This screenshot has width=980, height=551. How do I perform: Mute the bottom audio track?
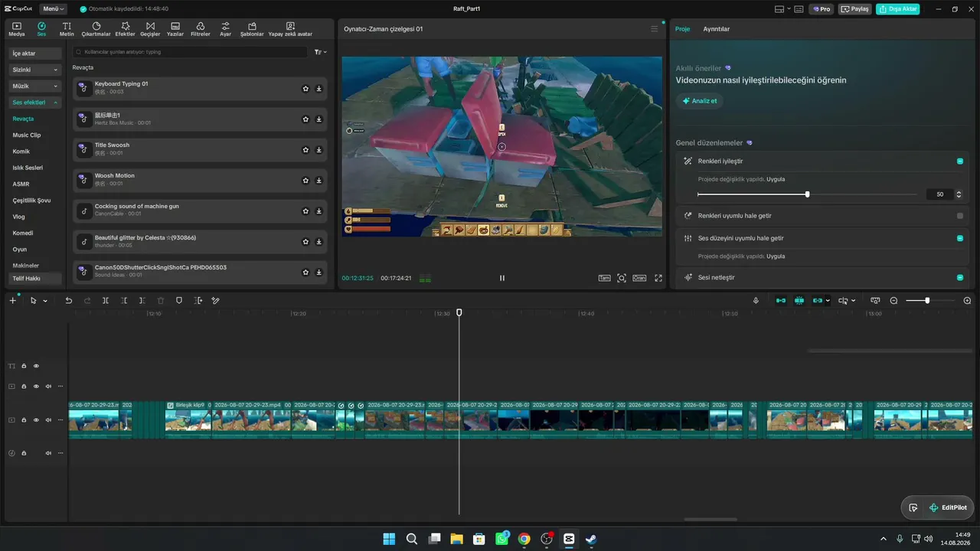(x=48, y=453)
